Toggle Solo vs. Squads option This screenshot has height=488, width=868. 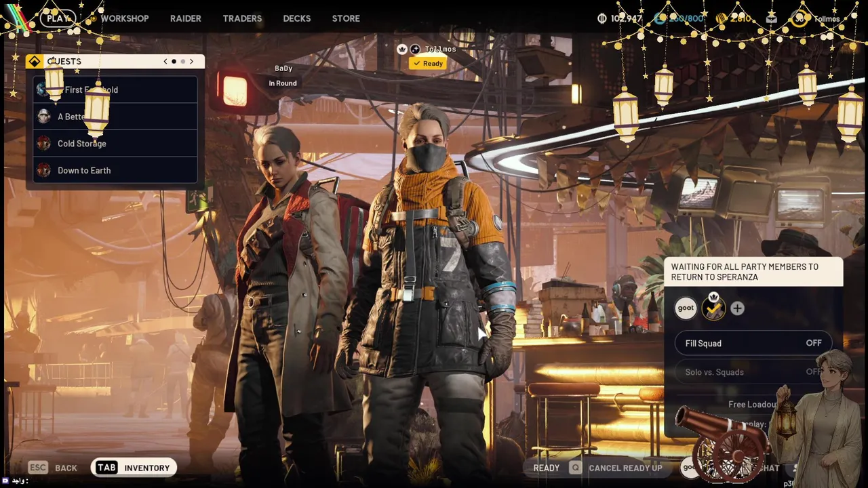tap(753, 372)
